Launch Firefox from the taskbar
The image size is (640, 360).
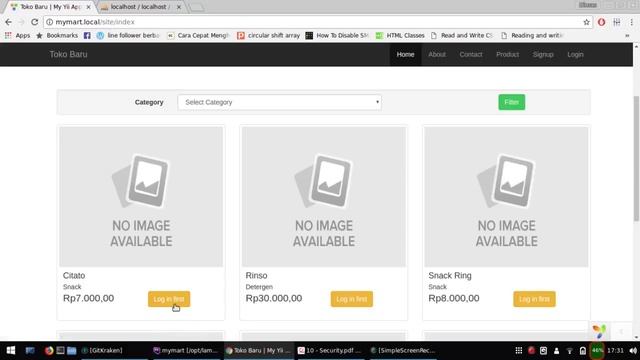(x=49, y=350)
